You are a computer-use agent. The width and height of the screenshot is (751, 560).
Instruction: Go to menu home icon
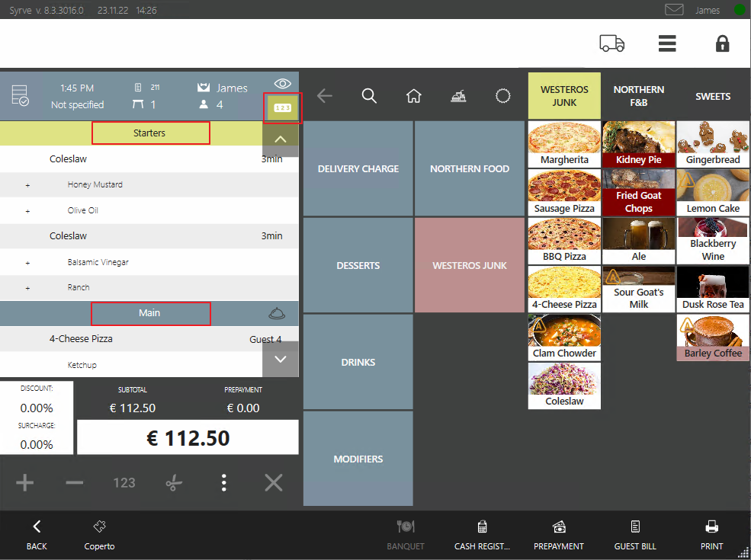(x=413, y=96)
